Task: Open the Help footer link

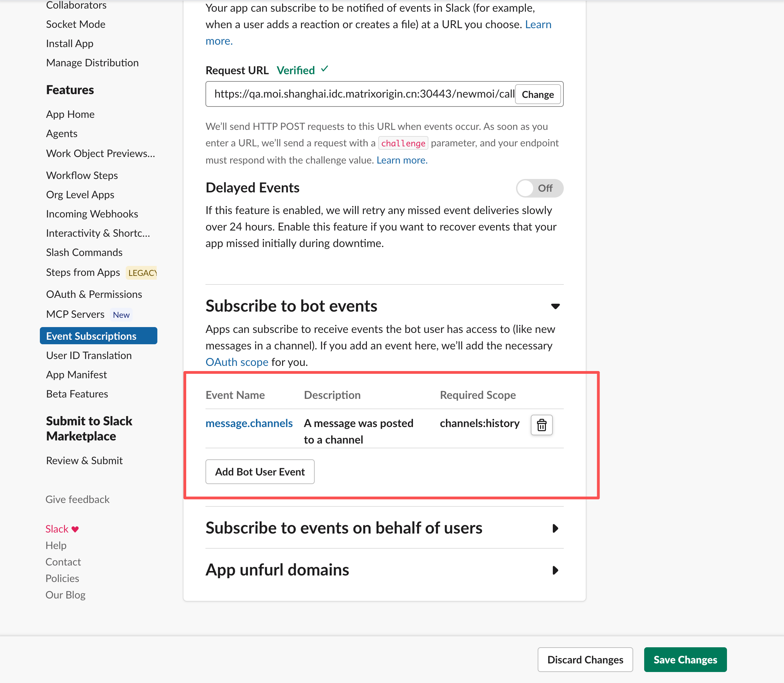Action: [x=56, y=546]
